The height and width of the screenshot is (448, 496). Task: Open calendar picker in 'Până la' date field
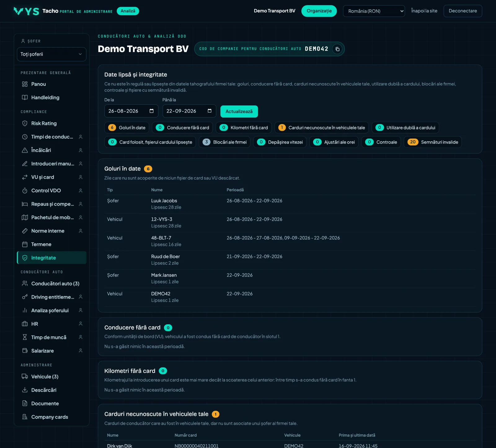pos(210,111)
